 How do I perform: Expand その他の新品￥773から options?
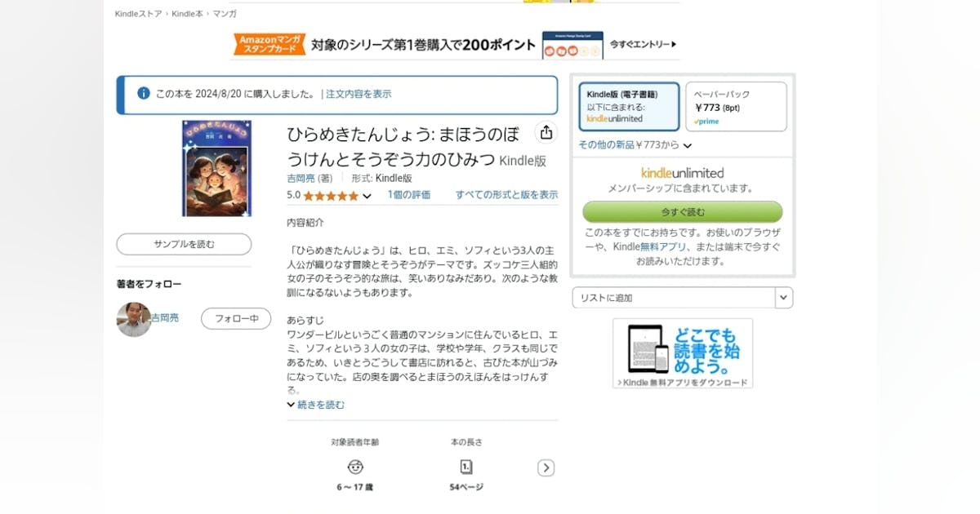[635, 145]
